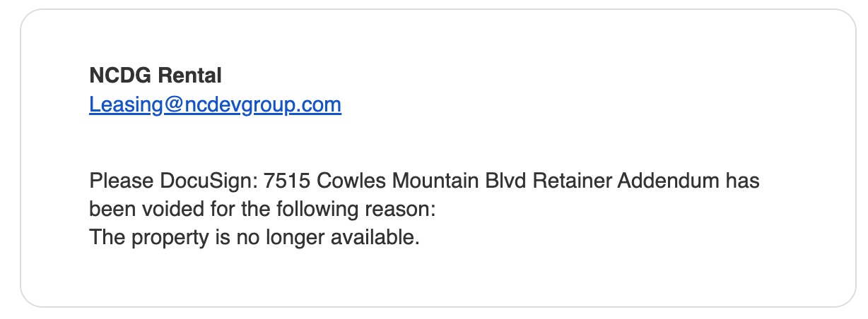Click the number 7515 in the message
Viewport: 868px width, 319px height.
coord(287,181)
